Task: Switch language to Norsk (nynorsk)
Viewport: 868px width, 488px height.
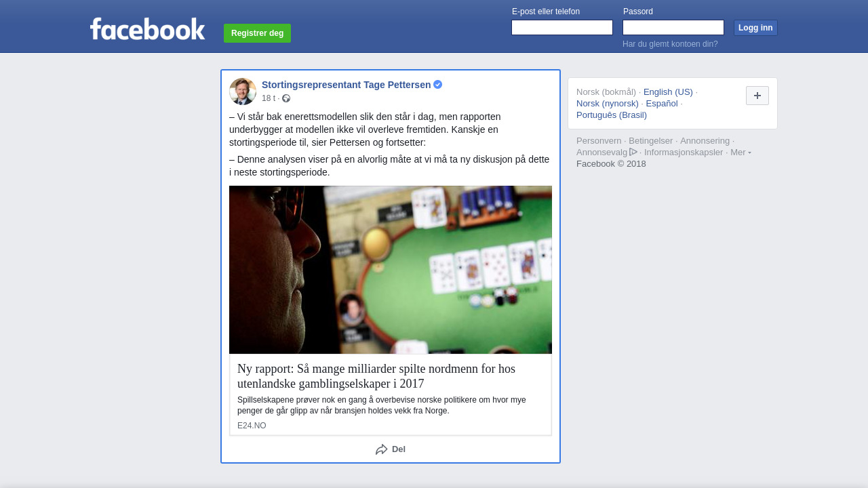Action: tap(608, 104)
